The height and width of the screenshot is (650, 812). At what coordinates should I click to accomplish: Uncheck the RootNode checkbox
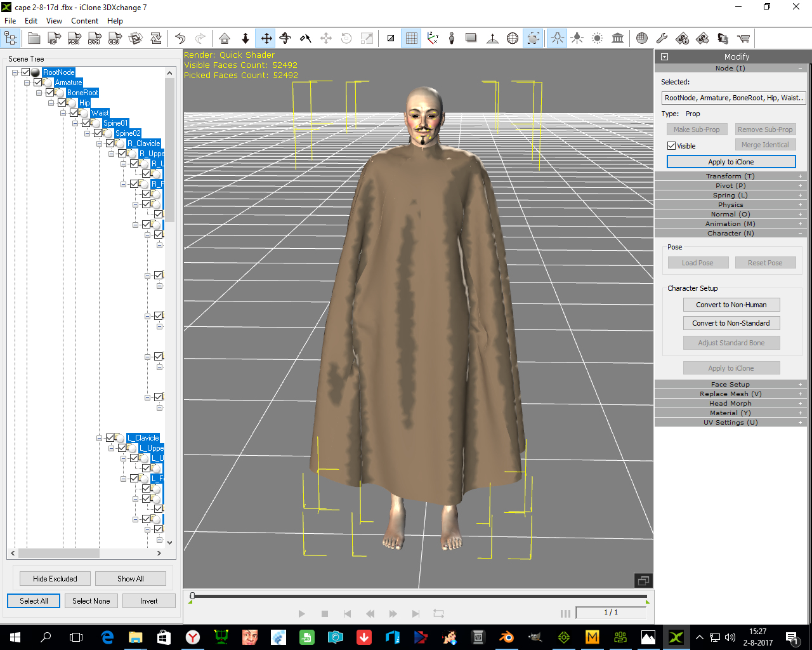tap(26, 72)
